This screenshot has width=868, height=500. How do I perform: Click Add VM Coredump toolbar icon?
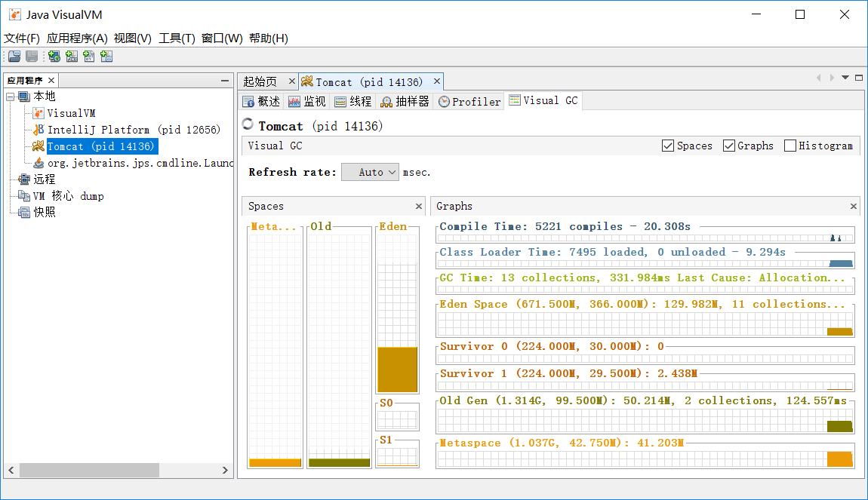coord(89,57)
